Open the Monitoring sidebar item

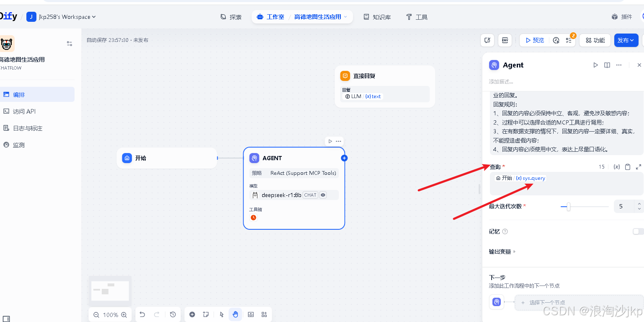click(37, 145)
